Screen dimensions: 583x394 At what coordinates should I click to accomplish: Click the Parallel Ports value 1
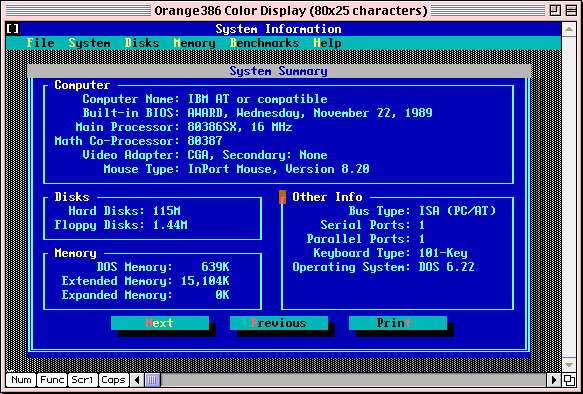[422, 239]
